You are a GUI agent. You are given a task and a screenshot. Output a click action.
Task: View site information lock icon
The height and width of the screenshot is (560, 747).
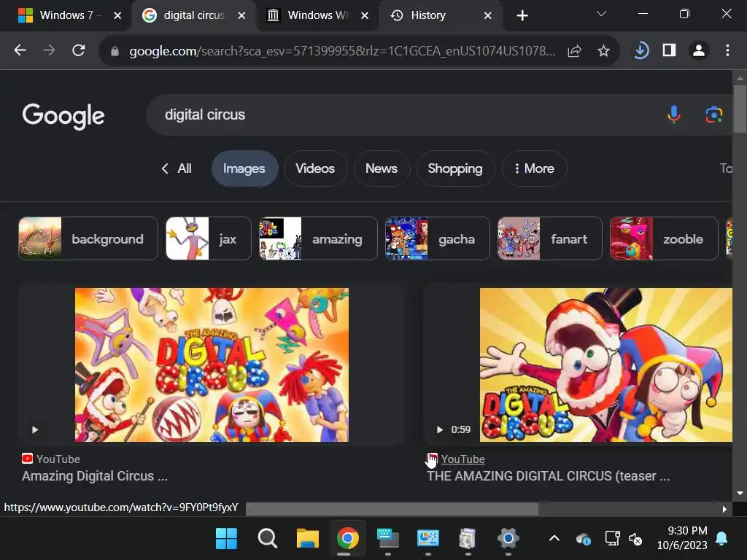(x=115, y=51)
